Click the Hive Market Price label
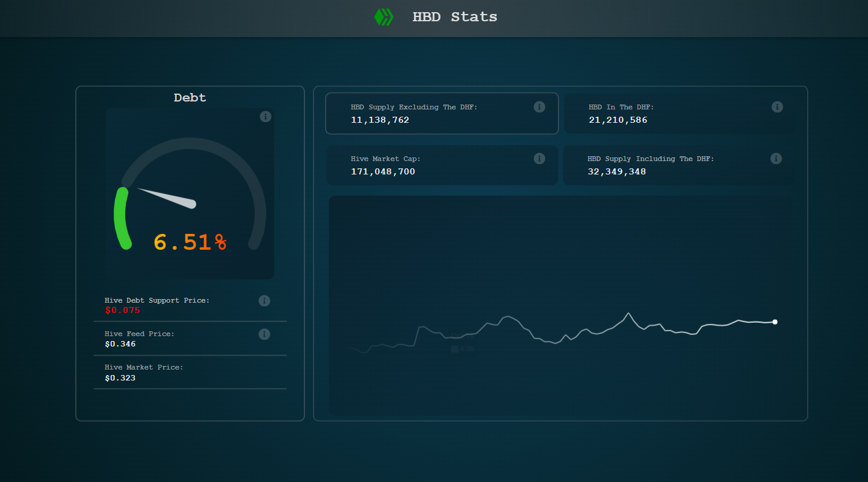The width and height of the screenshot is (868, 482). click(143, 367)
